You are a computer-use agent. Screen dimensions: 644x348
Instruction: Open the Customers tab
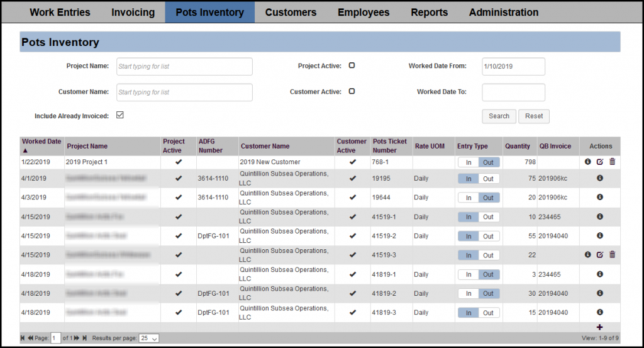291,13
